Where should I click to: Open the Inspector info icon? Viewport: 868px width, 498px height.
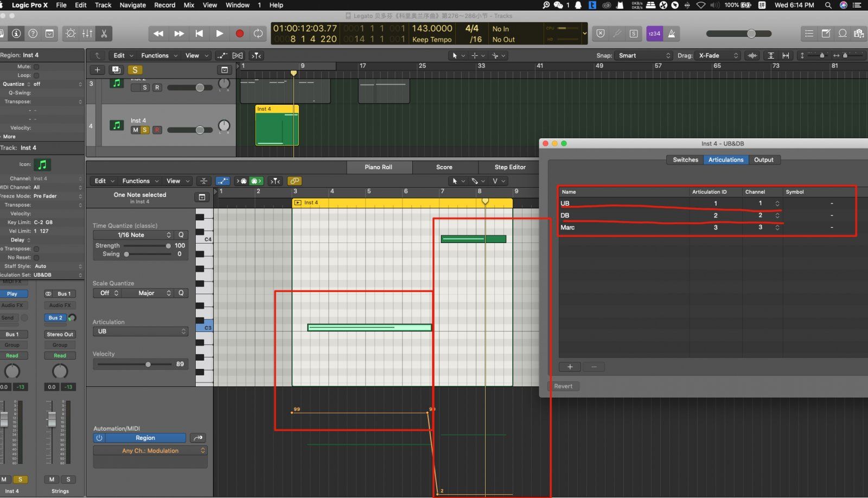(16, 34)
